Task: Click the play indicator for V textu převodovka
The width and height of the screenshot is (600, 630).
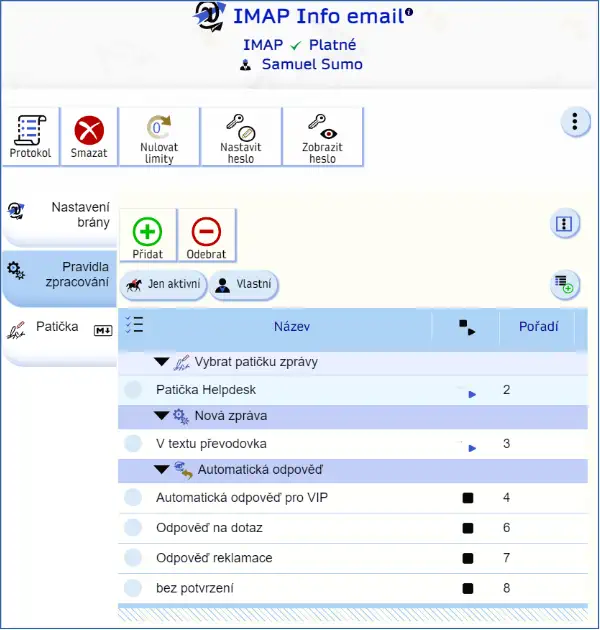Action: pos(472,448)
